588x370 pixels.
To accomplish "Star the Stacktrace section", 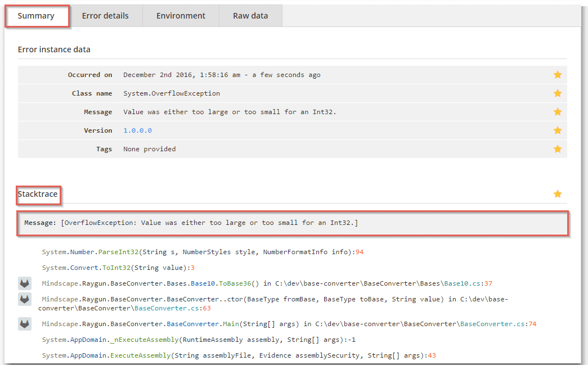I will (x=558, y=194).
